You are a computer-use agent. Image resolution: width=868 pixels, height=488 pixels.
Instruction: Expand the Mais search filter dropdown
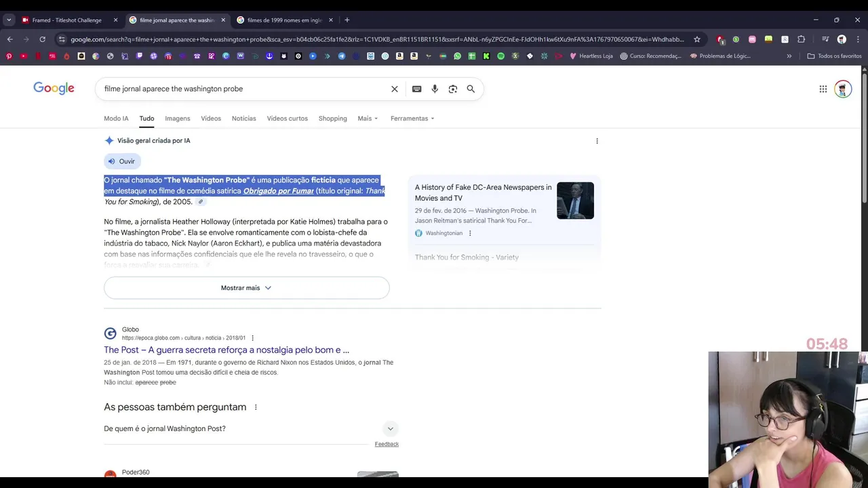pos(368,119)
